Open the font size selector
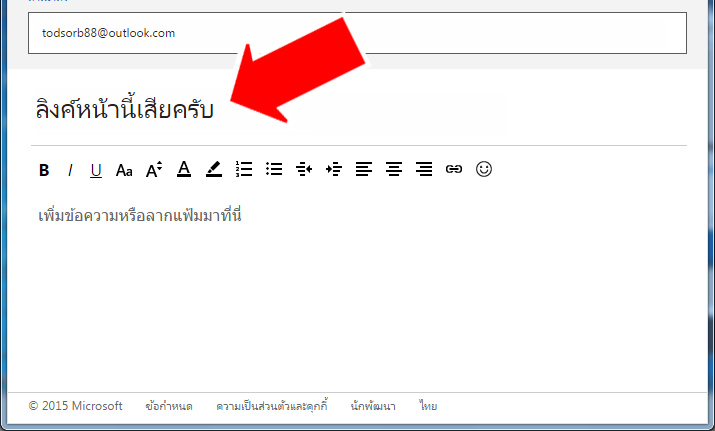This screenshot has height=431, width=715. click(x=154, y=169)
